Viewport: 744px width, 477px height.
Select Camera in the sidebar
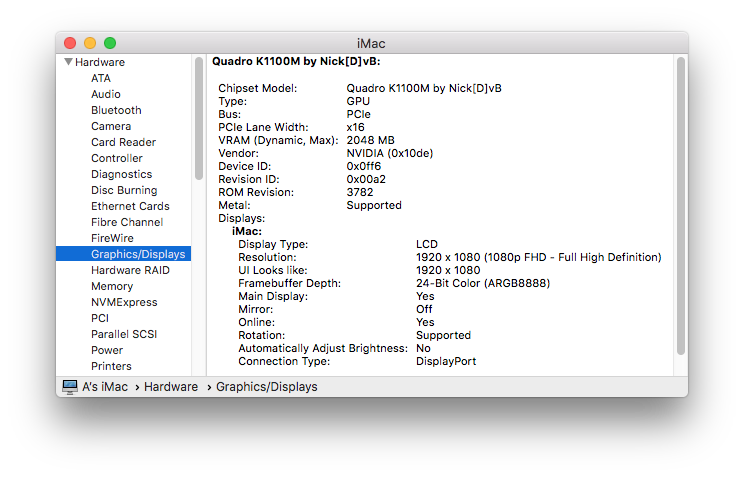(x=111, y=126)
